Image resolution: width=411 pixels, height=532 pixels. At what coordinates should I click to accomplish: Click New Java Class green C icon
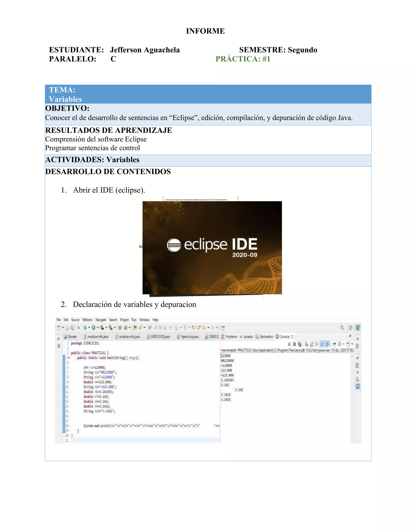[x=126, y=328]
